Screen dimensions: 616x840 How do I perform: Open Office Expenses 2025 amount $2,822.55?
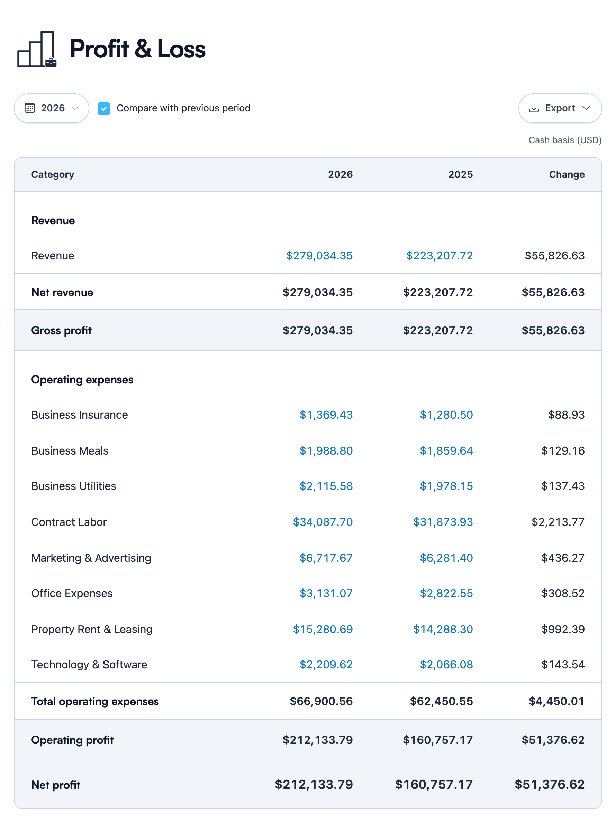tap(446, 593)
